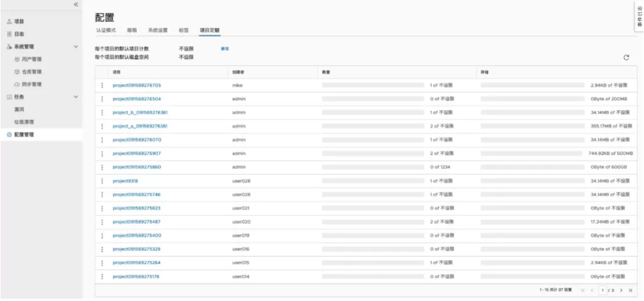Click the 修改 link for default quotas
644x301 pixels.
coord(225,49)
